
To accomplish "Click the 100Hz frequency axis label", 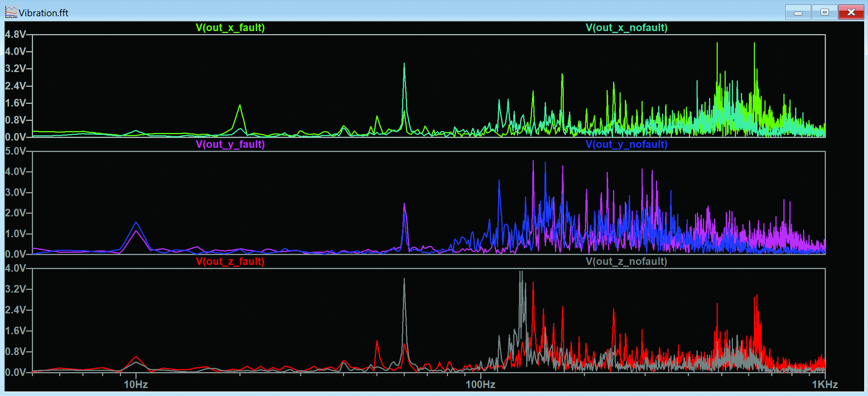I will tap(480, 385).
